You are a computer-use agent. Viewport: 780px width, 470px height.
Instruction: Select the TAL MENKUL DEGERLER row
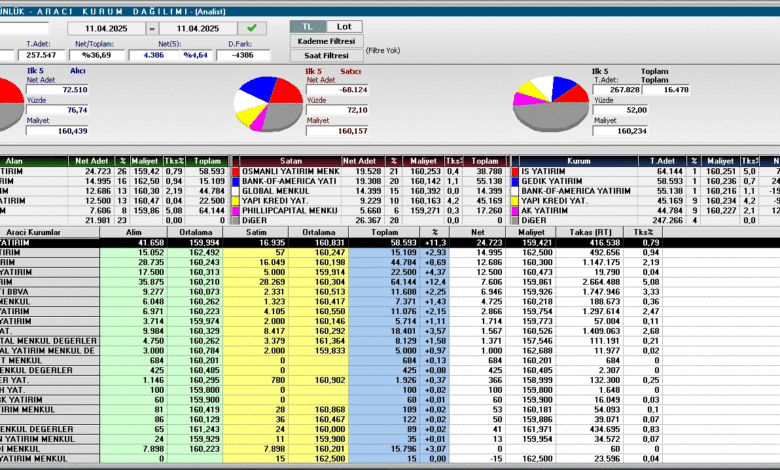(x=331, y=341)
